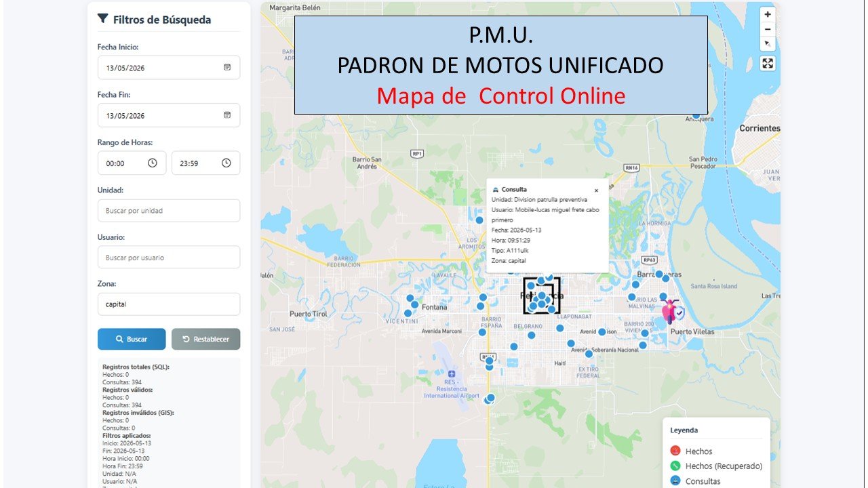Click the Restablecer button

pyautogui.click(x=206, y=339)
